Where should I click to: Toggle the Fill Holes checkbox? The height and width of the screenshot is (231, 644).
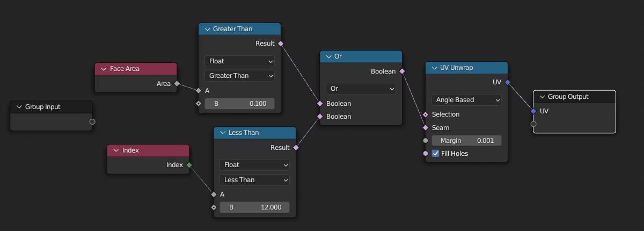coord(436,154)
